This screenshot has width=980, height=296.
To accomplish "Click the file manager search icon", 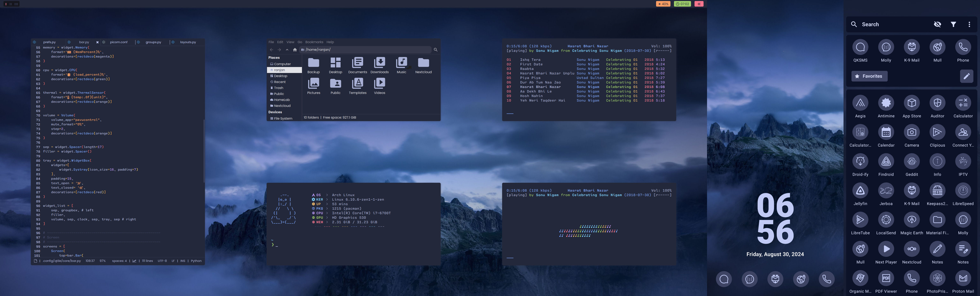I will [x=436, y=50].
